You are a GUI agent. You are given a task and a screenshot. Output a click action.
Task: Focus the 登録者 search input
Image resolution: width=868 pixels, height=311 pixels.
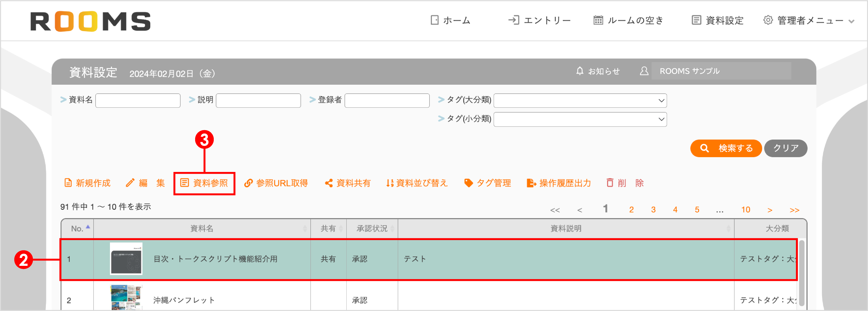(387, 101)
